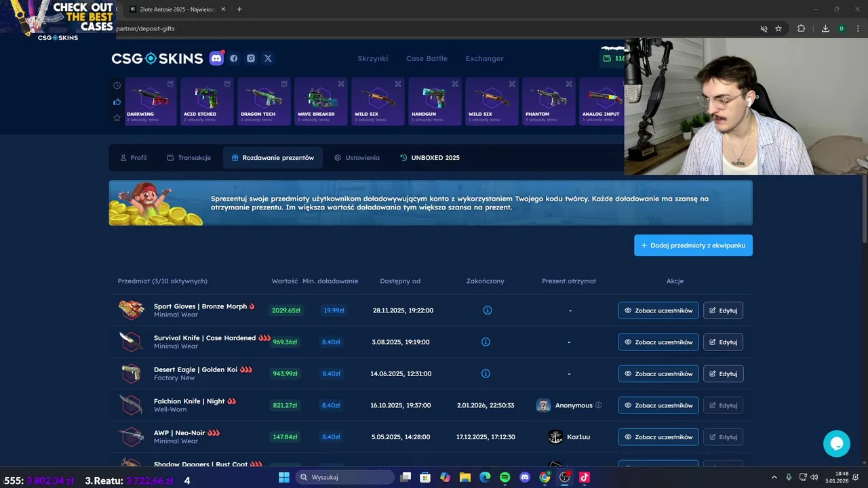The height and width of the screenshot is (488, 868).
Task: Click the Anonymous winner avatar
Action: pyautogui.click(x=543, y=405)
